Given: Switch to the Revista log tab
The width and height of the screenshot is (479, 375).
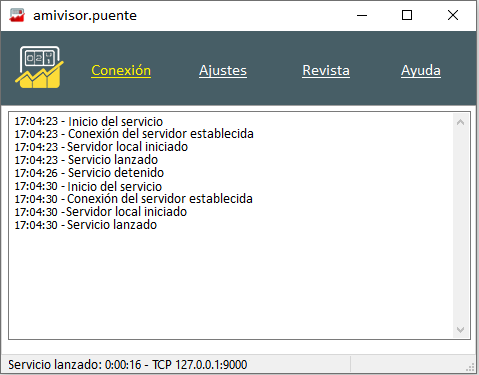Looking at the screenshot, I should click(326, 70).
